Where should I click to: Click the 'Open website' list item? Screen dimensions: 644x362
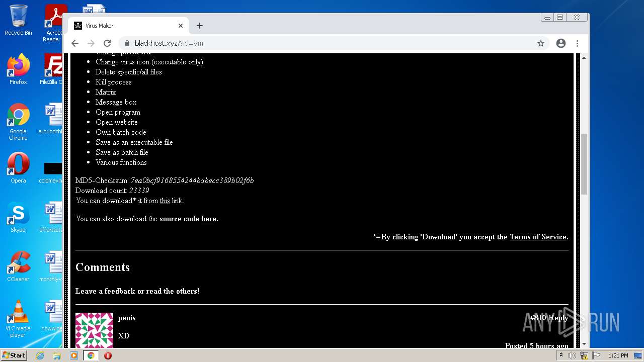(117, 122)
